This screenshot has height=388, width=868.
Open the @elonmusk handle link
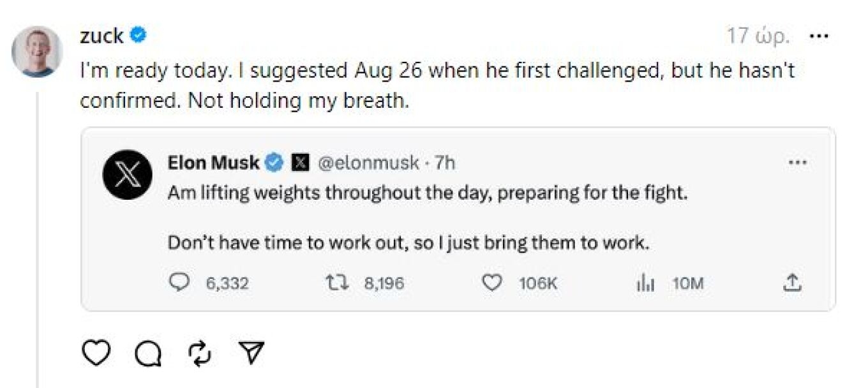tap(367, 163)
